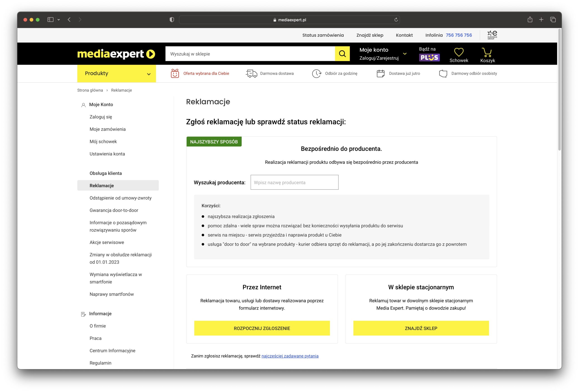Click the Reklamacje breadcrumb text
Screen dimensions: 579x392
tap(121, 90)
